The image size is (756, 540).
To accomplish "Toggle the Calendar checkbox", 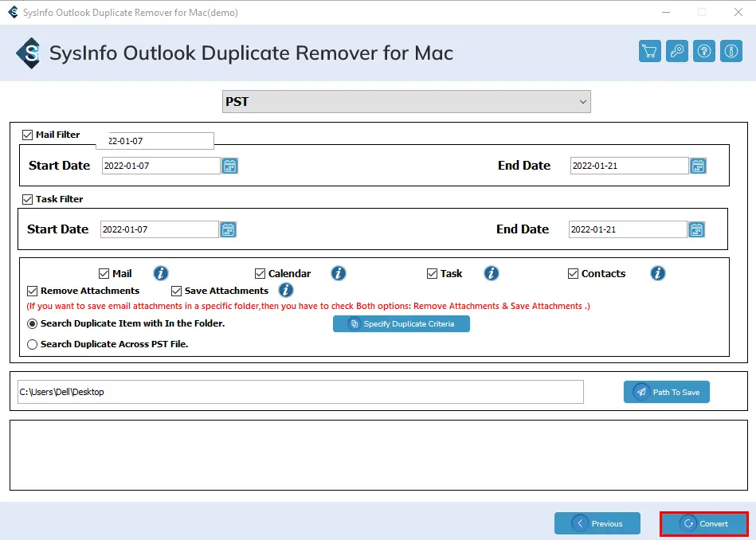I will [260, 274].
